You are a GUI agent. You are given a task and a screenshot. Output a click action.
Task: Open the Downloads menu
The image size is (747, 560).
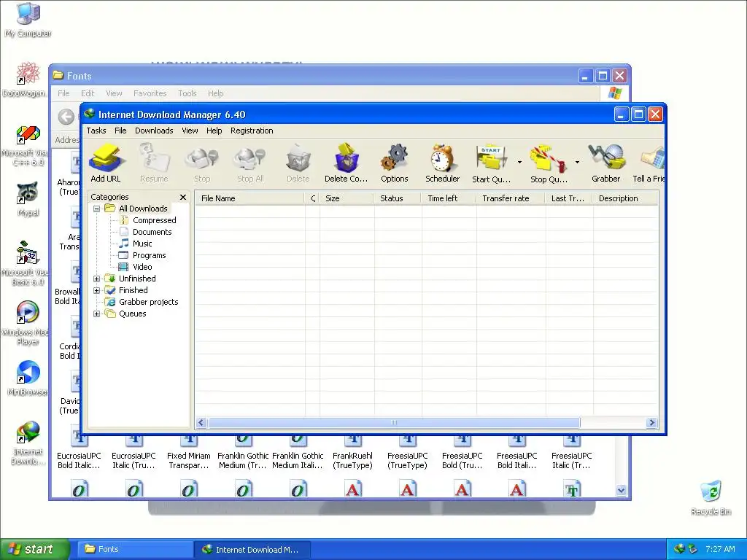pyautogui.click(x=154, y=131)
